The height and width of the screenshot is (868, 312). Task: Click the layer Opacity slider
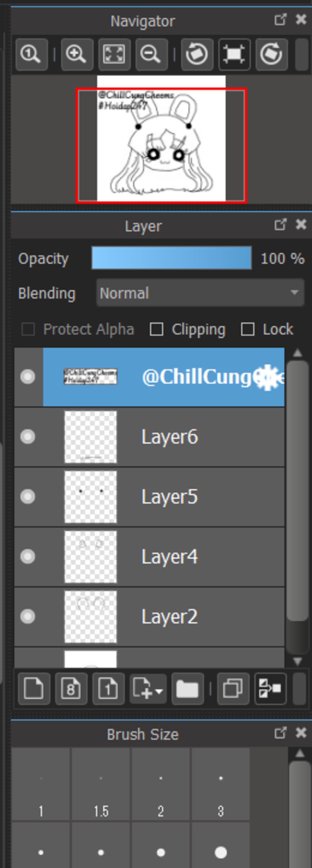171,258
